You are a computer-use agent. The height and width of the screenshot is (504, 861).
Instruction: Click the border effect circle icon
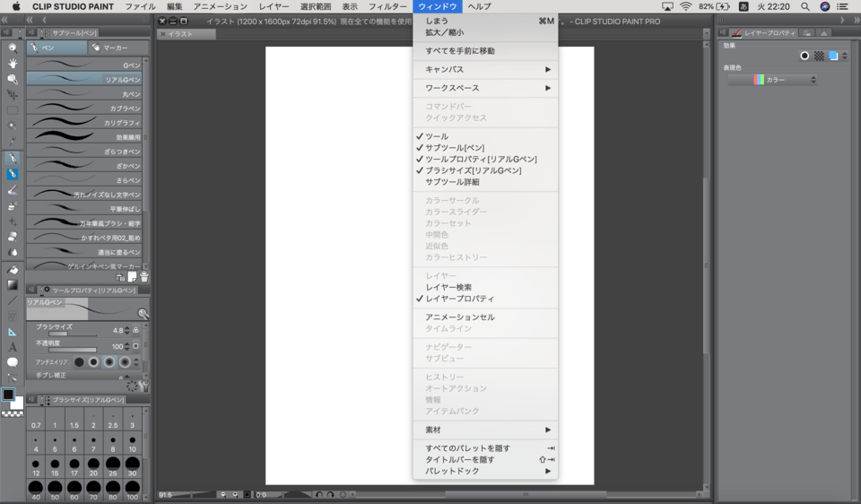[804, 56]
